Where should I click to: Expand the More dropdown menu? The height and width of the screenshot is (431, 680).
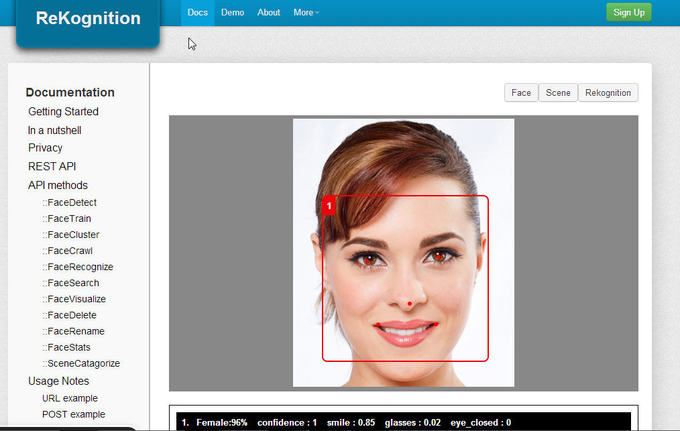(306, 13)
